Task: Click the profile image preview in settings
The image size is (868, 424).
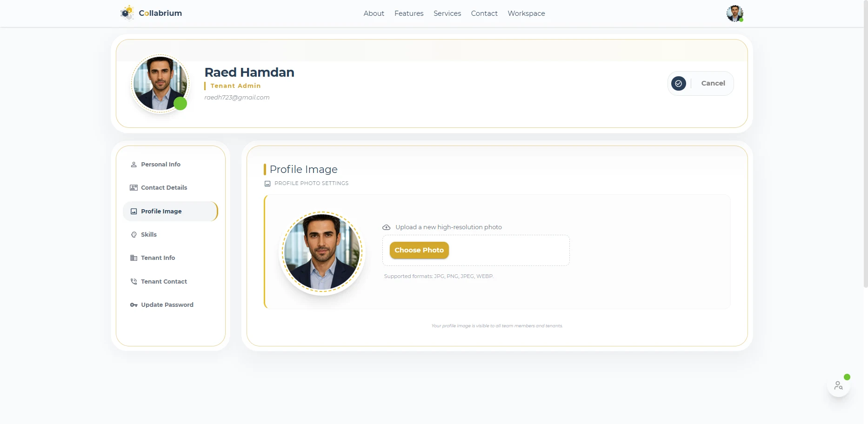Action: pos(322,252)
